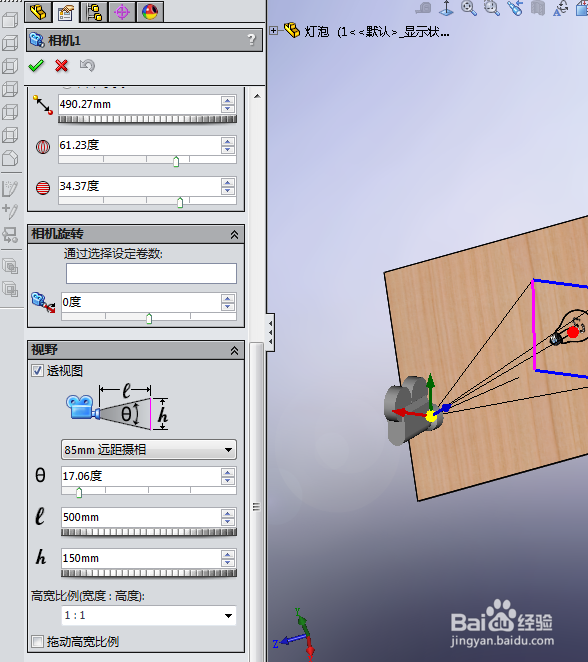The image size is (588, 662).
Task: Click the undo arrow icon
Action: click(87, 65)
